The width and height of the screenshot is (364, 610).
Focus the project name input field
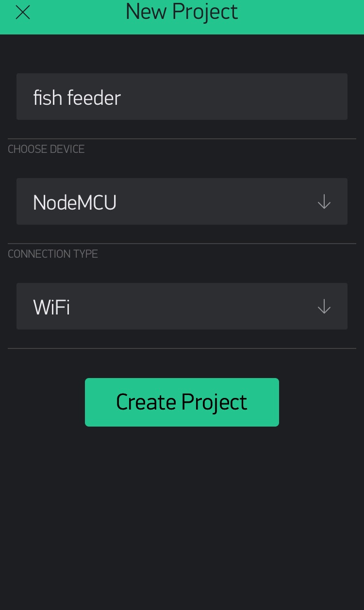pos(182,97)
